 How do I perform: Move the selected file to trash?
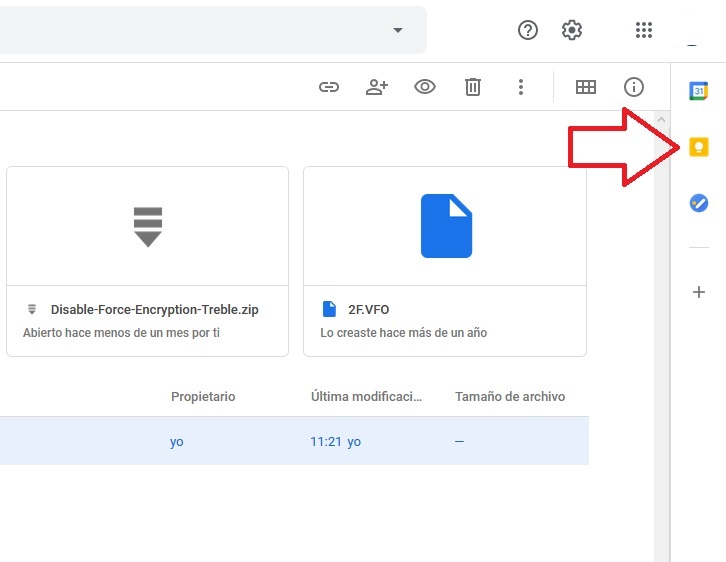click(x=473, y=87)
